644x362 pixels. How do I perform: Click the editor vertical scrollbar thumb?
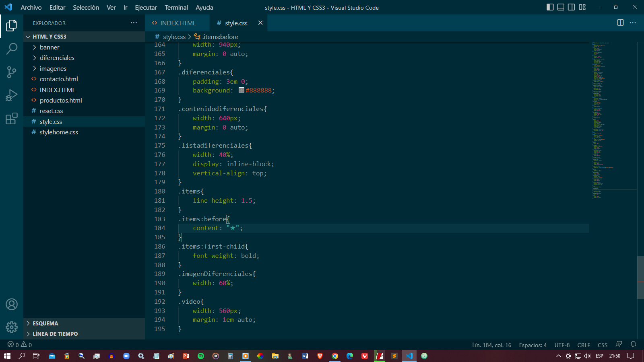pos(640,278)
